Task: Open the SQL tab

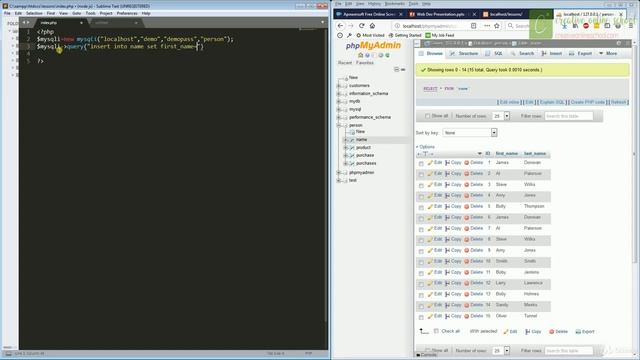Action: coord(494,53)
